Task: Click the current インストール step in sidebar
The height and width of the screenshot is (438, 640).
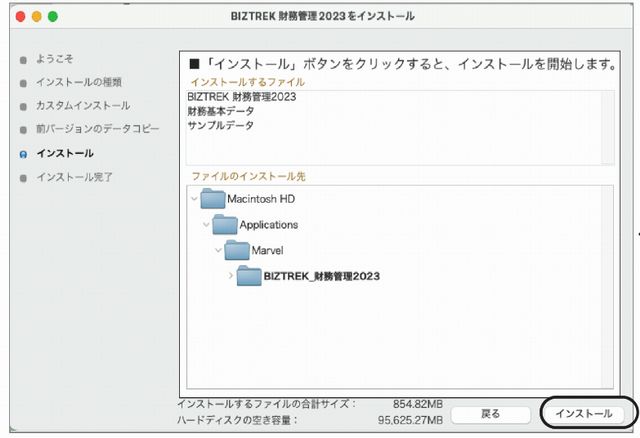Action: point(65,153)
